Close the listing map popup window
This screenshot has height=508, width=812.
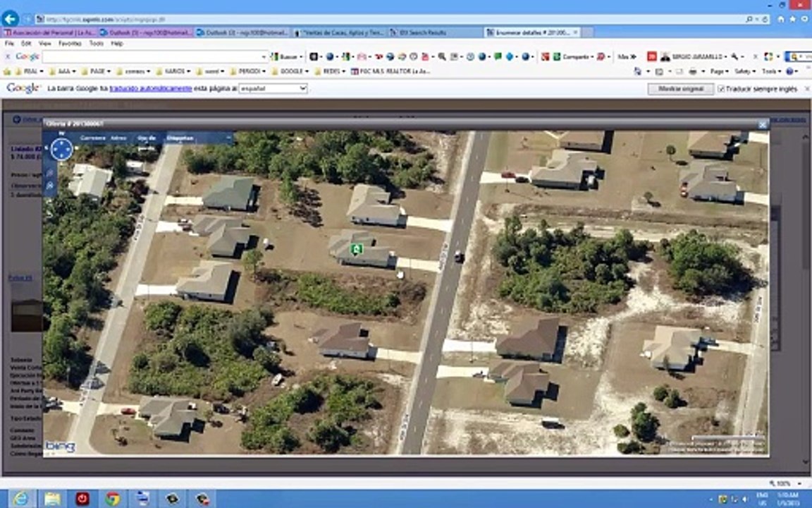[762, 124]
